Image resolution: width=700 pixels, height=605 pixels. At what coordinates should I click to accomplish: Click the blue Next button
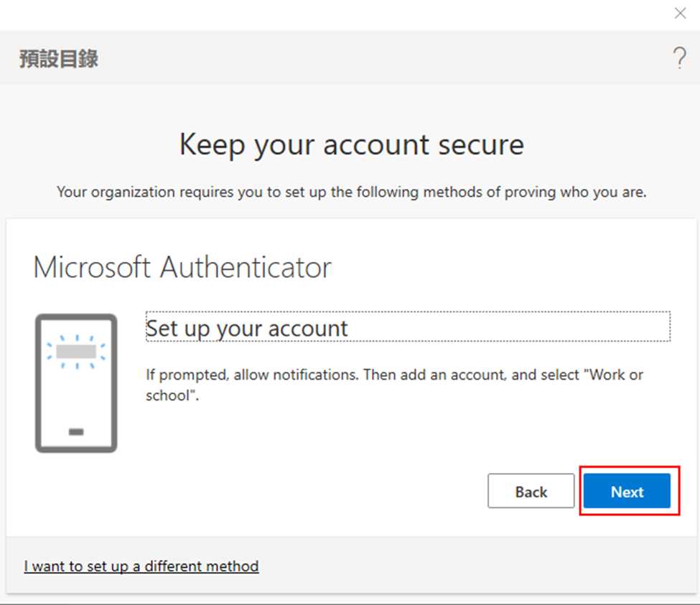627,491
